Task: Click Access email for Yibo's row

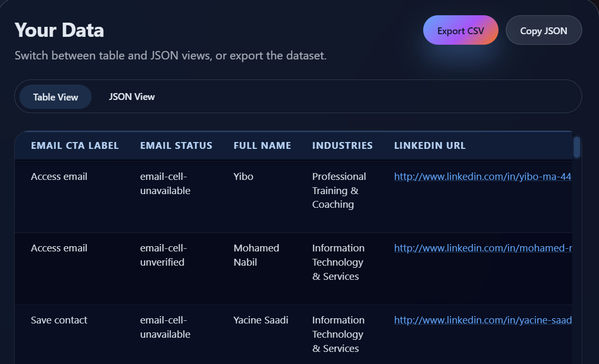Action: [59, 176]
